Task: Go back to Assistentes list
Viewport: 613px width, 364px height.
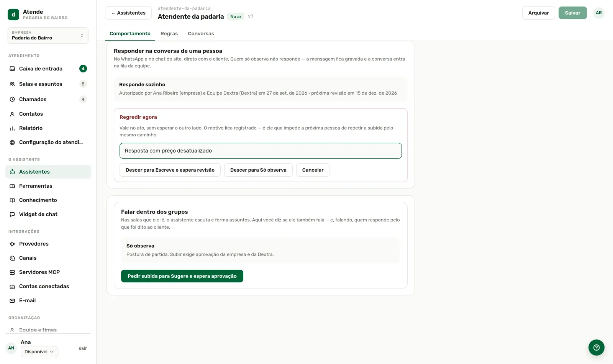Action: pyautogui.click(x=128, y=13)
